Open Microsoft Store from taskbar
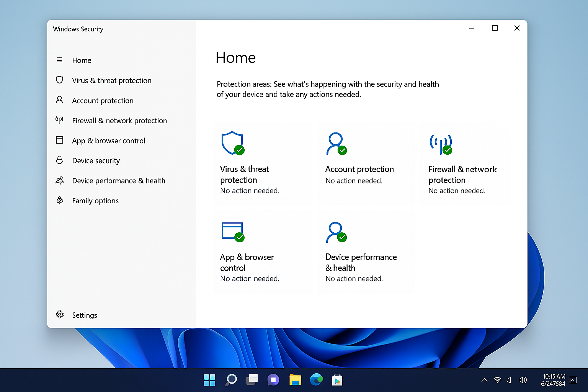This screenshot has height=392, width=588. [x=337, y=380]
